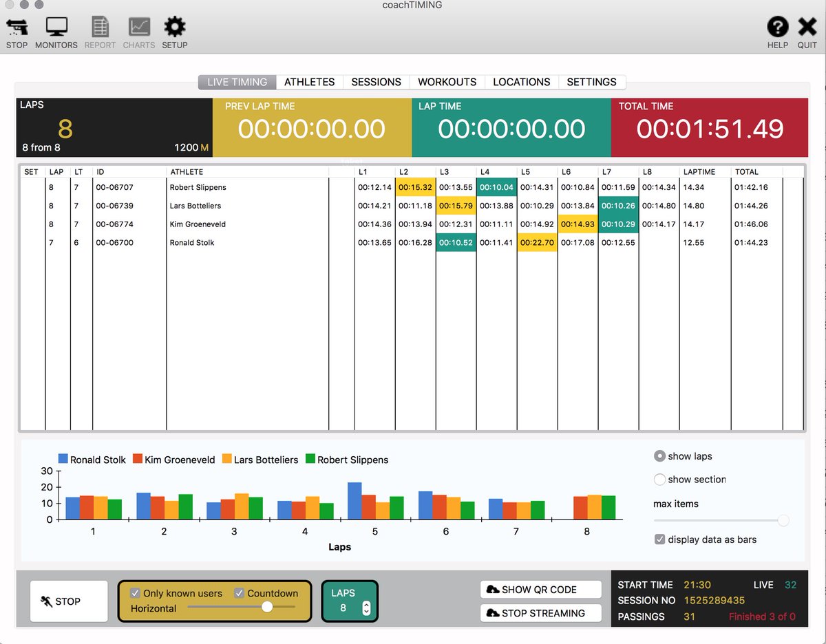The image size is (826, 644).
Task: Click the LAPTIME column header
Action: [699, 171]
